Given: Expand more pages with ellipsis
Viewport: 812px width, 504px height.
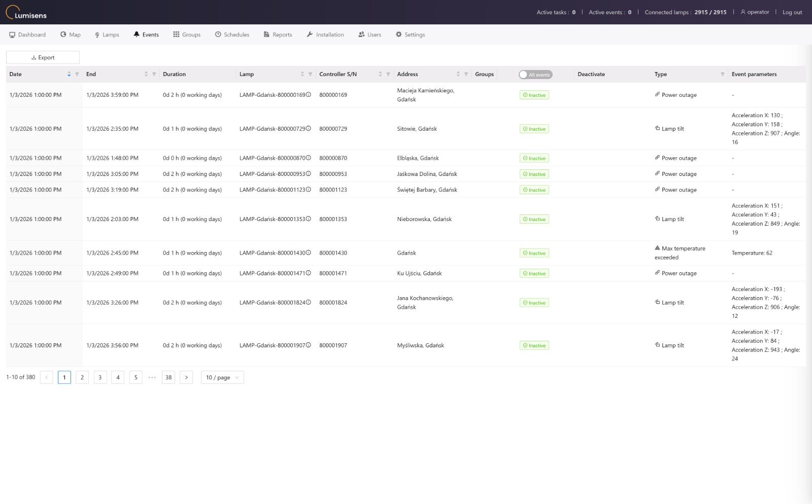Looking at the screenshot, I should click(152, 377).
